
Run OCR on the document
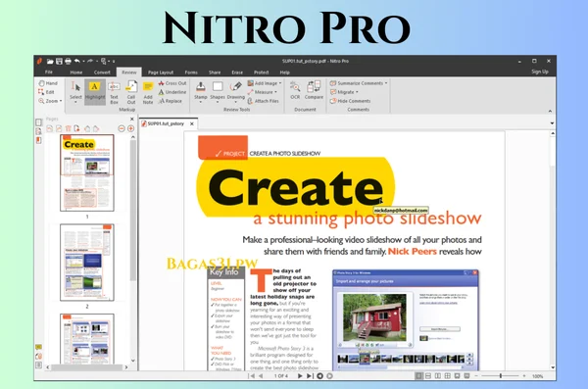[x=295, y=90]
